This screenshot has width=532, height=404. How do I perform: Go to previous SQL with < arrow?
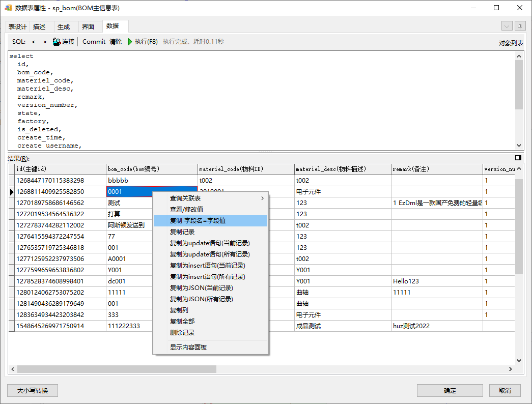click(x=34, y=42)
